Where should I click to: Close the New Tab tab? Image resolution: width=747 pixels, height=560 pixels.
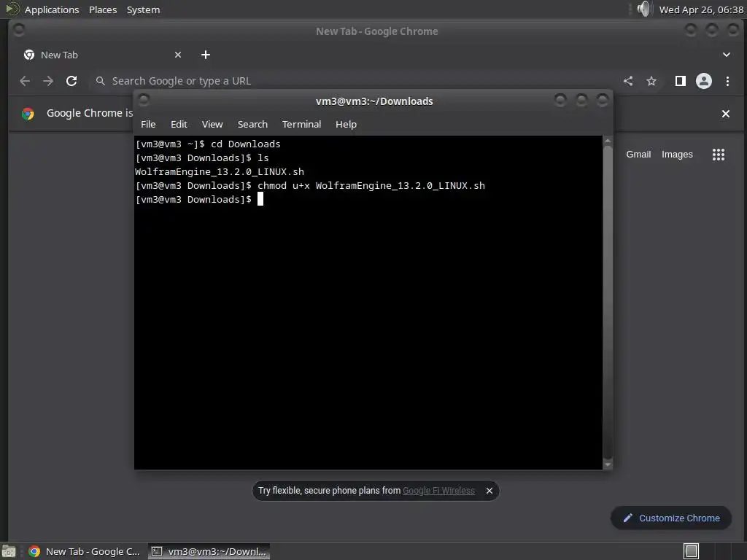178,55
